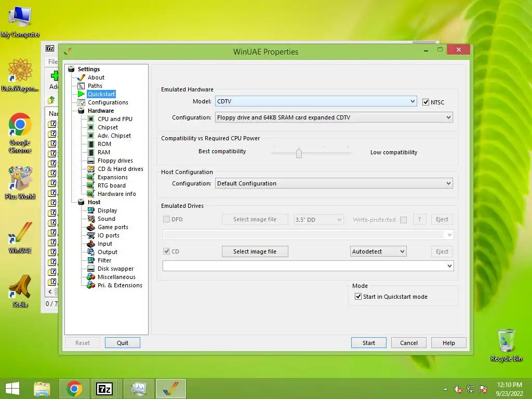Click the Pri. & Extensions icon
Screen dimensions: 532x399
(x=91, y=285)
